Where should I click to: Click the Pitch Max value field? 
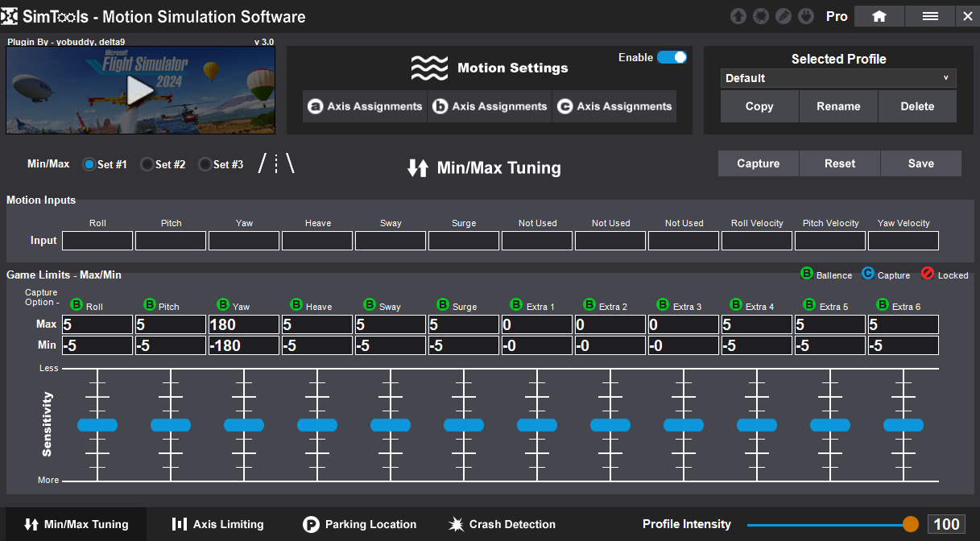point(170,324)
